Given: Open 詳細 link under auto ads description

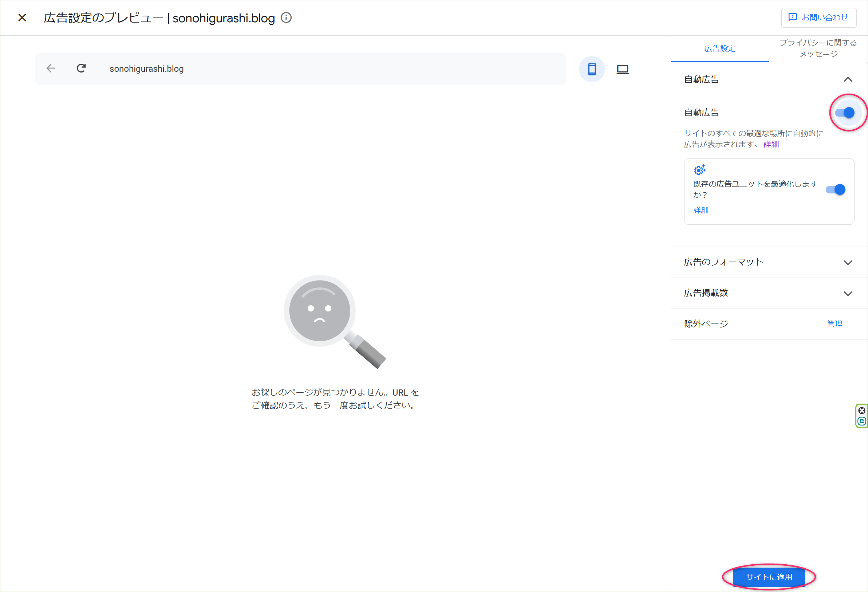Looking at the screenshot, I should click(x=771, y=144).
